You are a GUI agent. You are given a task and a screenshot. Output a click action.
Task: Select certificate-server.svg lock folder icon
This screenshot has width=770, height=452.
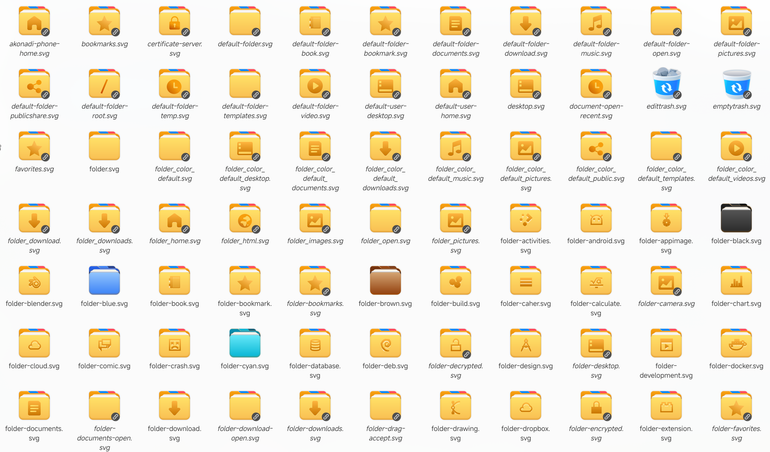[174, 22]
